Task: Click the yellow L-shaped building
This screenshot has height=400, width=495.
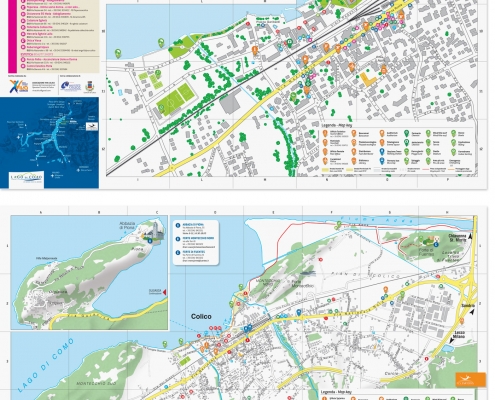Action: (x=368, y=79)
